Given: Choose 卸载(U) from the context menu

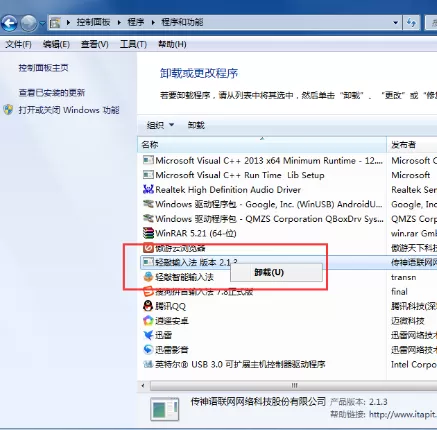Looking at the screenshot, I should (x=276, y=272).
